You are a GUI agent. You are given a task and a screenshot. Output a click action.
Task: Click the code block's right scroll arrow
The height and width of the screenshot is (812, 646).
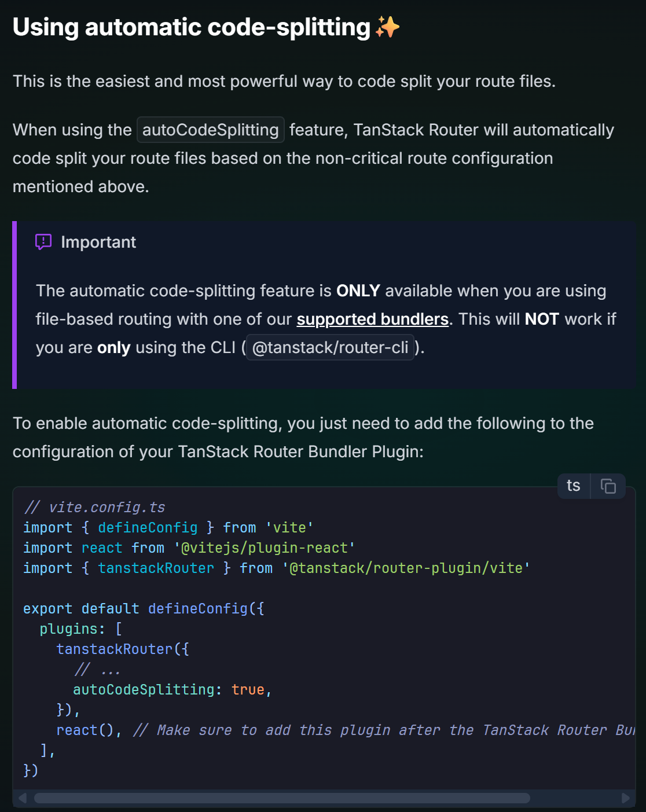[625, 799]
